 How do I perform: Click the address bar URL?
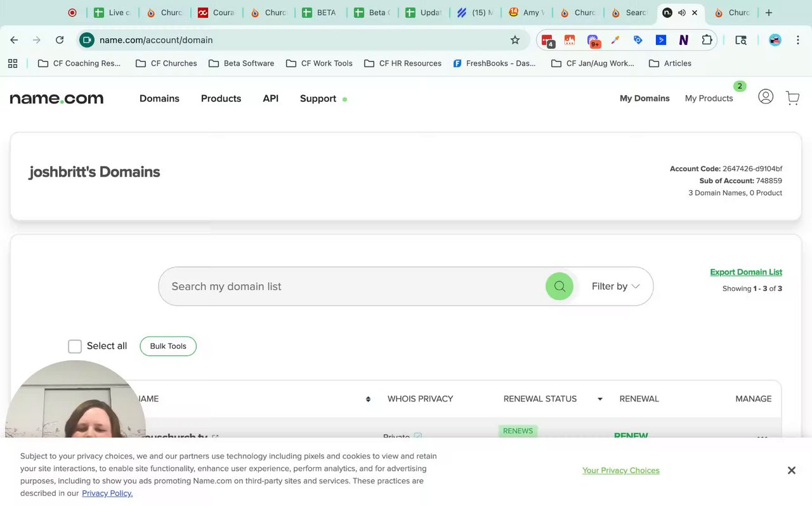pos(156,40)
